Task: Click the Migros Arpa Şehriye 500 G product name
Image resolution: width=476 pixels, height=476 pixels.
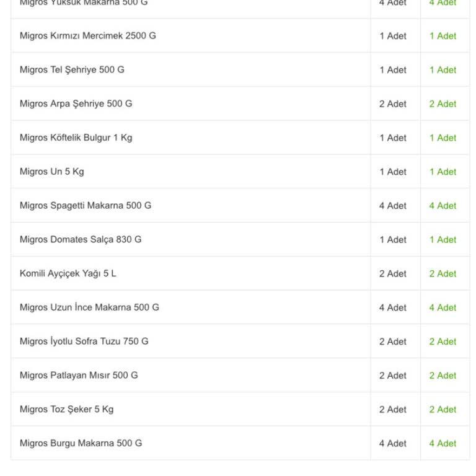Action: pos(76,104)
